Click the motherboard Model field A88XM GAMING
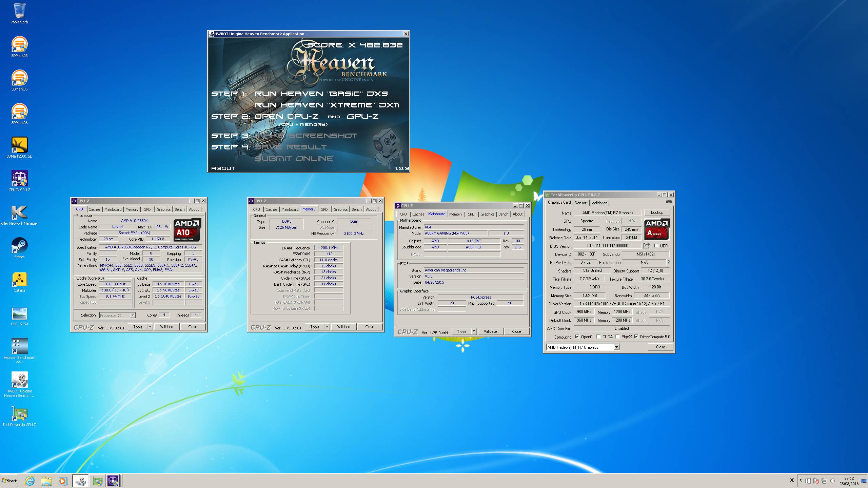Screen dimensions: 868x488 pyautogui.click(x=456, y=233)
